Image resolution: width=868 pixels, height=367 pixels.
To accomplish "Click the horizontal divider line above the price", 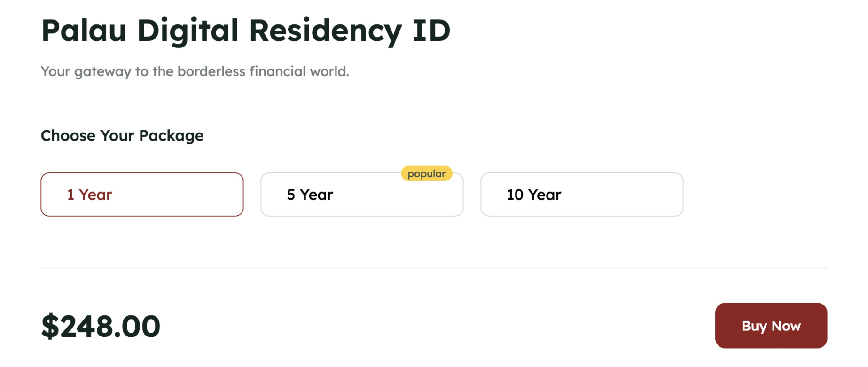I will pyautogui.click(x=433, y=268).
